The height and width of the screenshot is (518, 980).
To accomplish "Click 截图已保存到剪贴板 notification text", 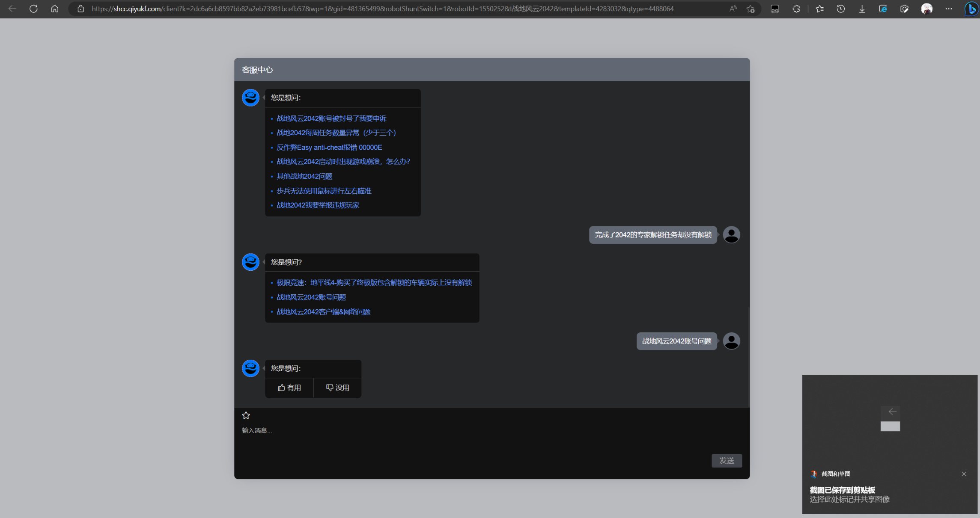I will point(842,490).
